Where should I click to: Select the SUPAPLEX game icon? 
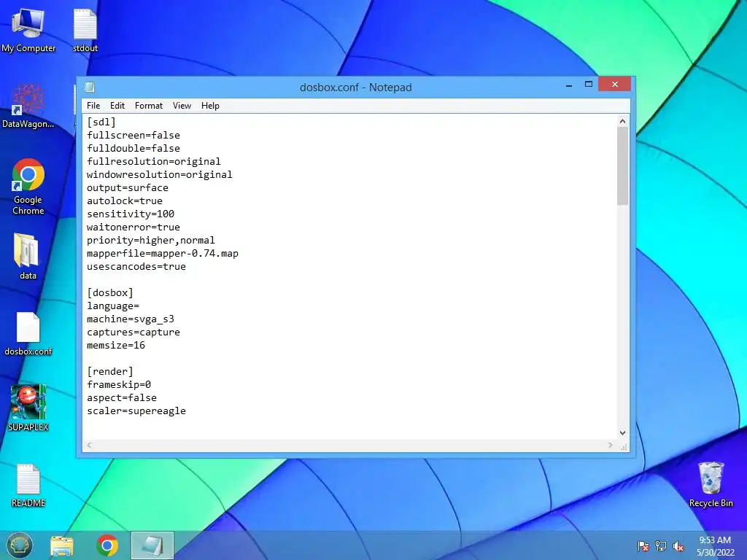[28, 408]
